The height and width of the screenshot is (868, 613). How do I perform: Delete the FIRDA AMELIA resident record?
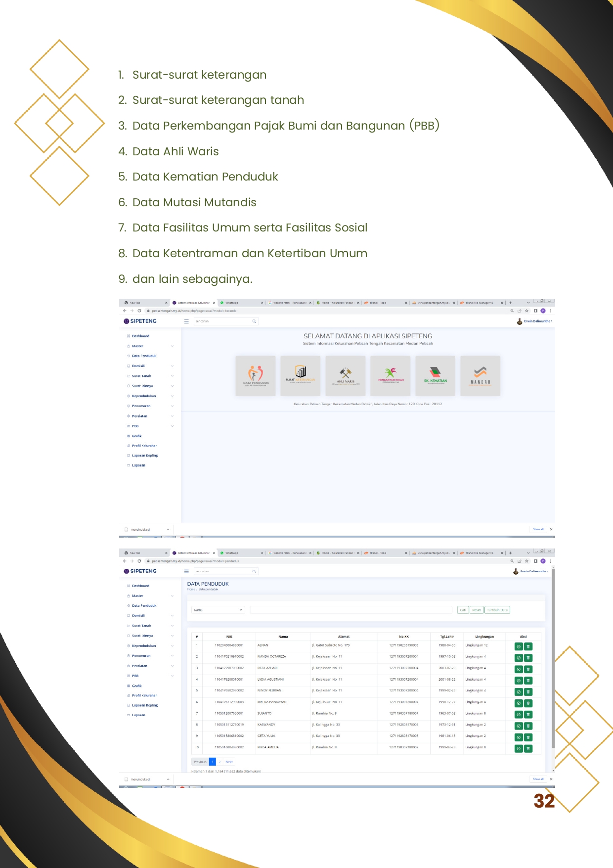(x=528, y=749)
